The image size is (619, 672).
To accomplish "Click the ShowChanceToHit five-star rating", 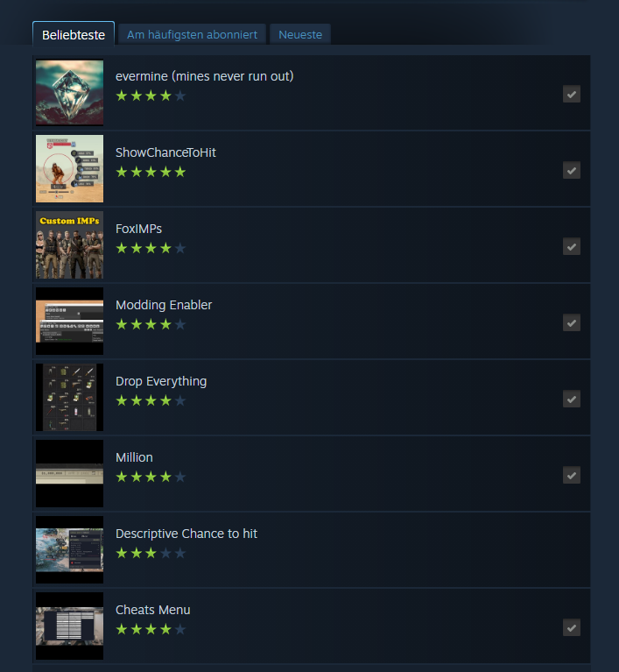I will 151,173.
